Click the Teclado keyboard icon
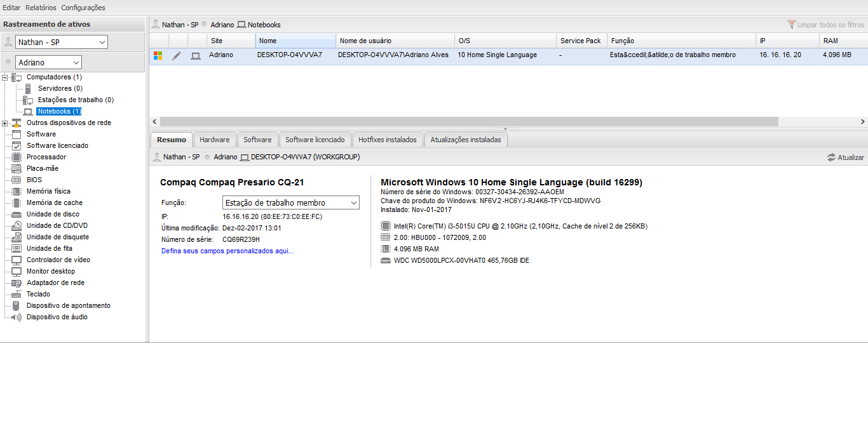Screen dimensions: 868x438 tap(17, 294)
